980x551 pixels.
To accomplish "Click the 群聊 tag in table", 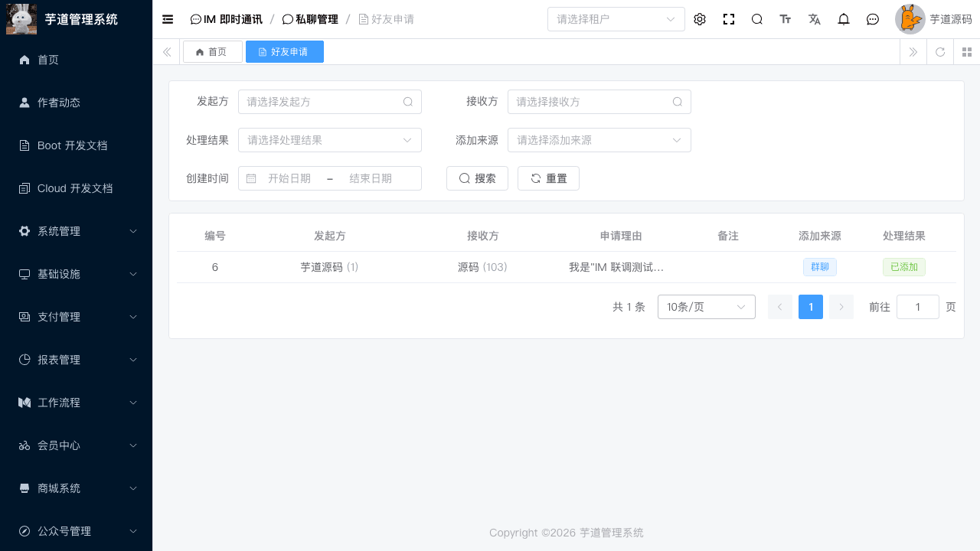I will point(820,267).
